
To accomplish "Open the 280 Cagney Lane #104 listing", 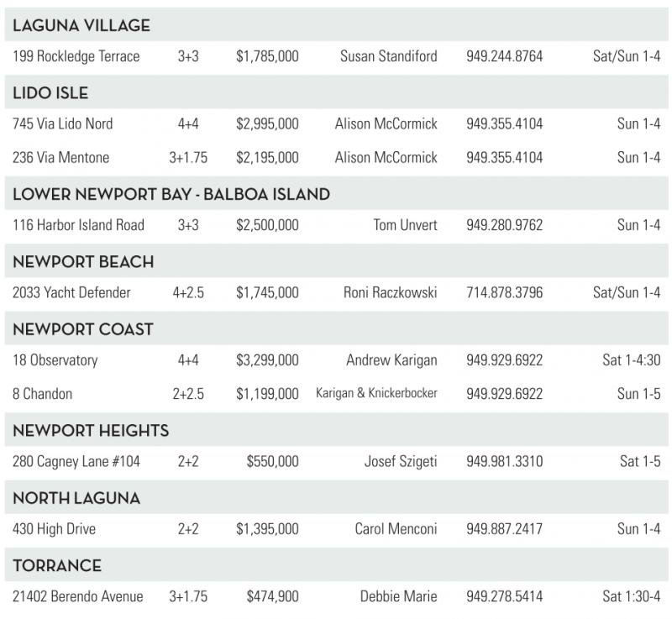I will (x=78, y=462).
